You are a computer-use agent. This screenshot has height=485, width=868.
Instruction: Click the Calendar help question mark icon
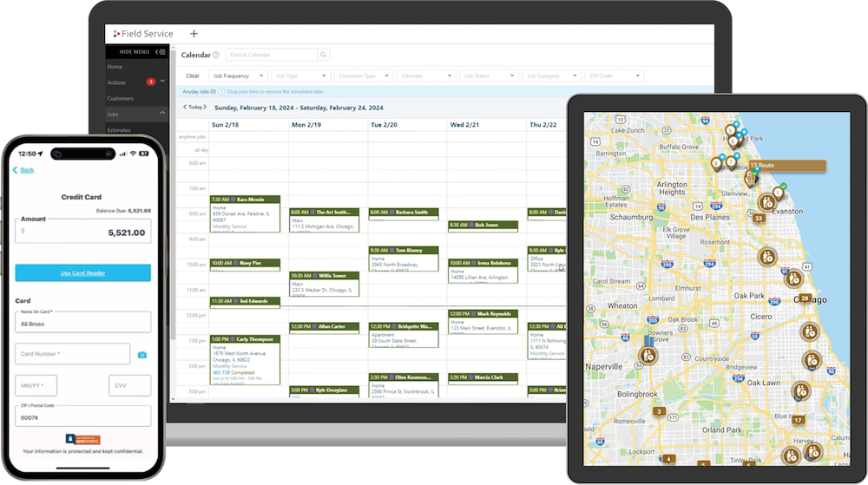[216, 55]
